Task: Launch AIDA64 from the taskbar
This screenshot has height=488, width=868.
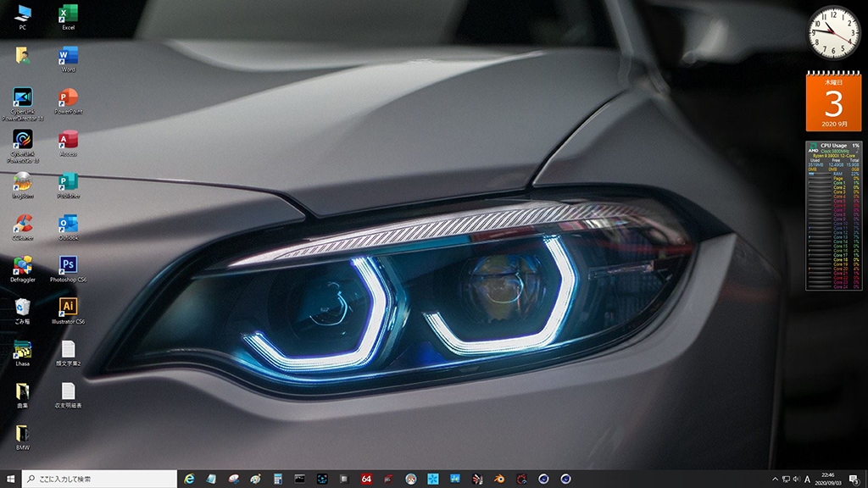Action: click(x=366, y=479)
